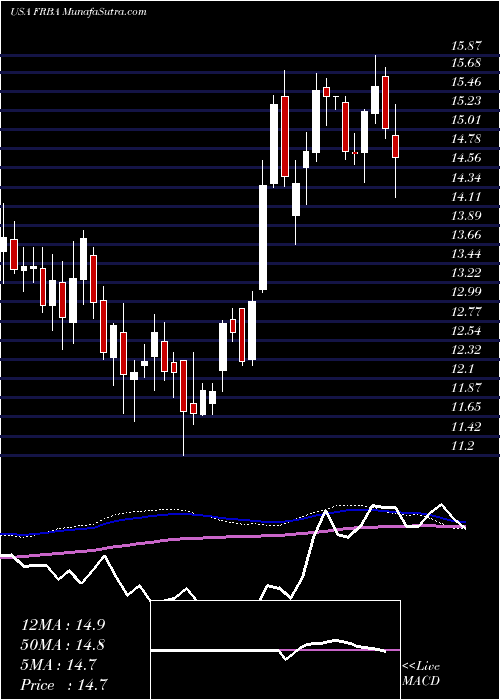500x700 pixels.
Task: Click the 12.54 price axis label
Action: pyautogui.click(x=466, y=331)
